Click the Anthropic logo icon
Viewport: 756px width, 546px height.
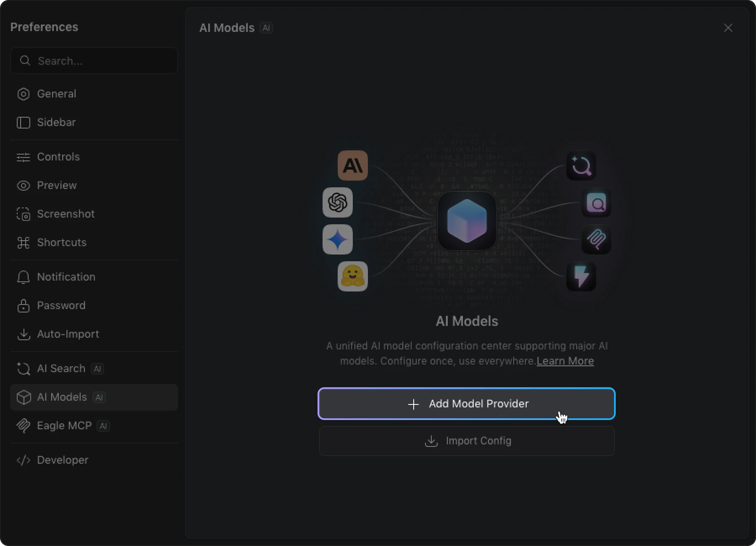pos(352,165)
